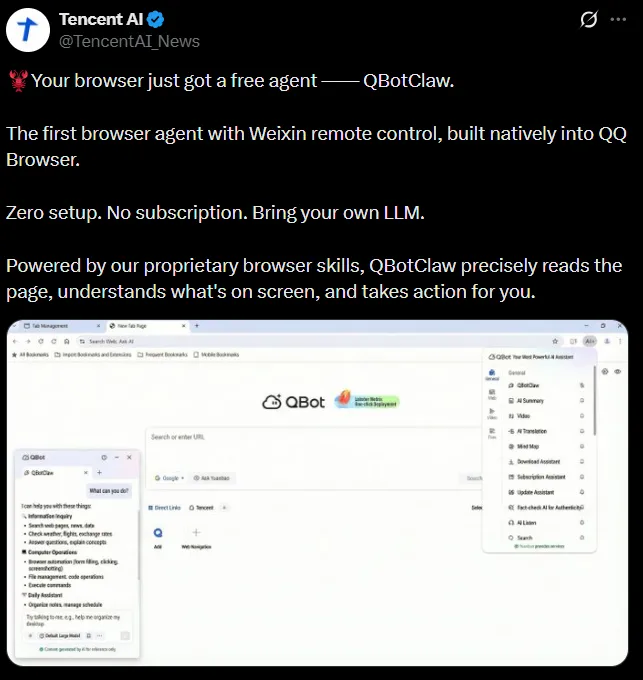643x680 pixels.
Task: Click the AI+ button in browser toolbar
Action: (x=590, y=341)
